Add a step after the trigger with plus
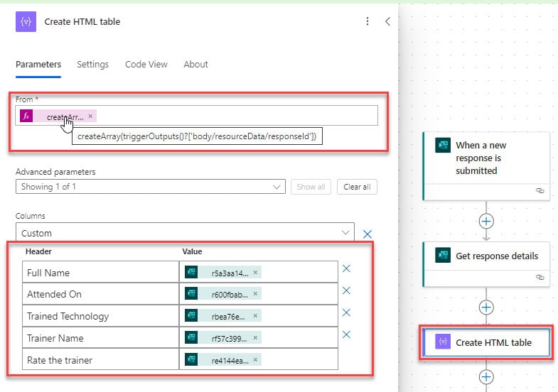The height and width of the screenshot is (392, 558). pyautogui.click(x=486, y=221)
